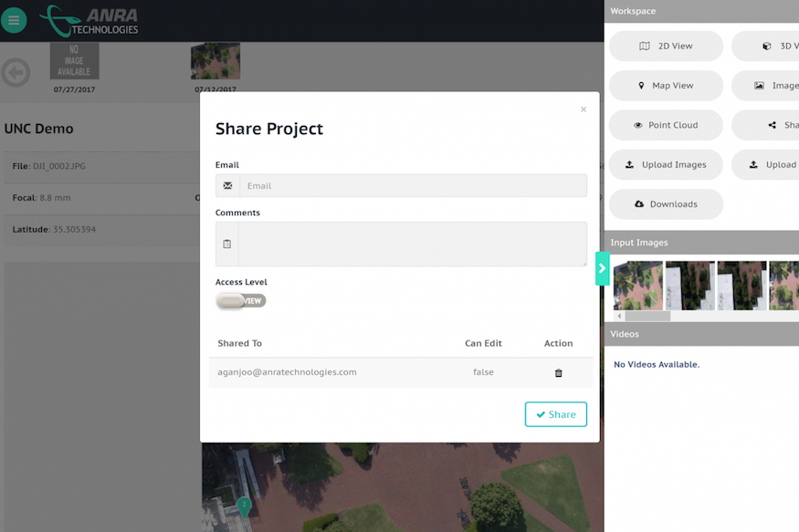Collapse the right workspace panel arrow
This screenshot has width=799, height=532.
[x=602, y=268]
